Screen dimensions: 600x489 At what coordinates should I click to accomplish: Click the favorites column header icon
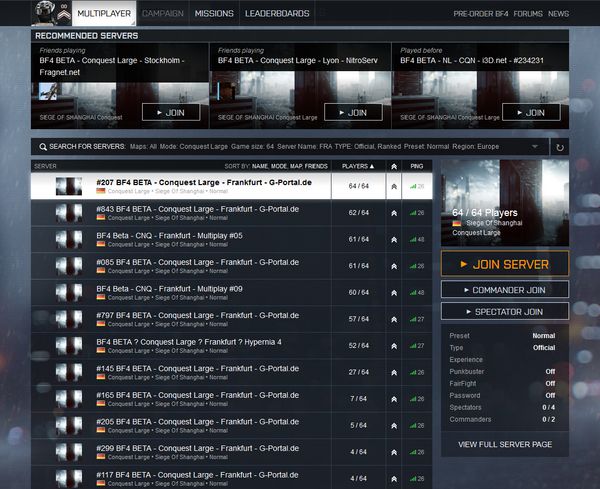point(394,166)
